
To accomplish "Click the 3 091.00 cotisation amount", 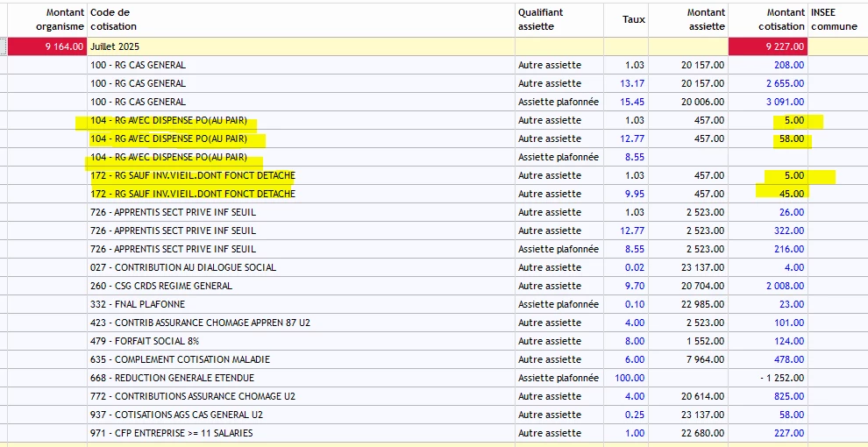I will click(x=784, y=102).
